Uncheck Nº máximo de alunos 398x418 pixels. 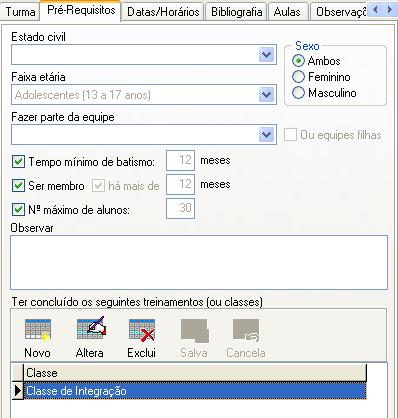[x=18, y=210]
